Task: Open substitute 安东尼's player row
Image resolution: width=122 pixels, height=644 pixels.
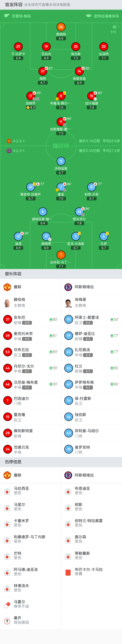Action: (x=30, y=319)
